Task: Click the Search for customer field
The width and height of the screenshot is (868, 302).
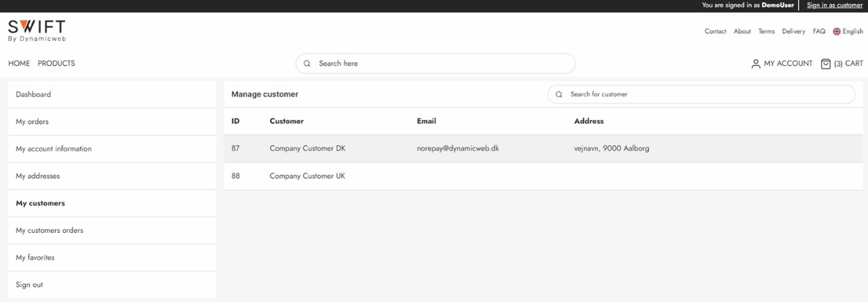Action: (705, 95)
